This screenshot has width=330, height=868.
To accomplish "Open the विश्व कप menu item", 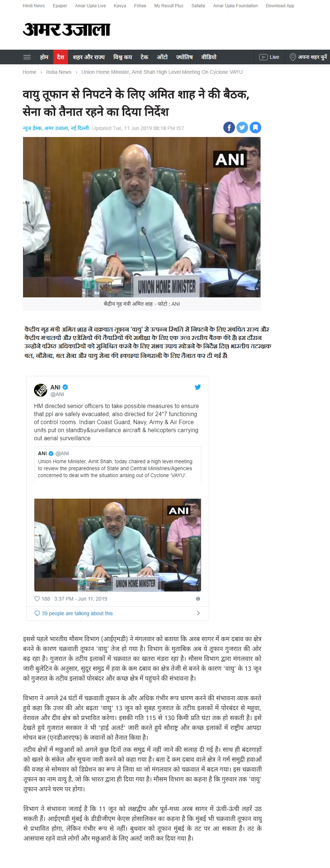I will click(123, 57).
